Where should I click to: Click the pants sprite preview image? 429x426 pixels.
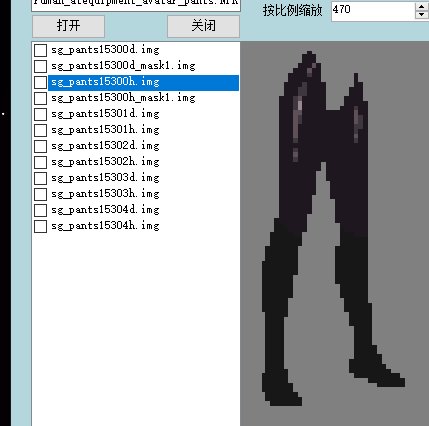point(333,229)
